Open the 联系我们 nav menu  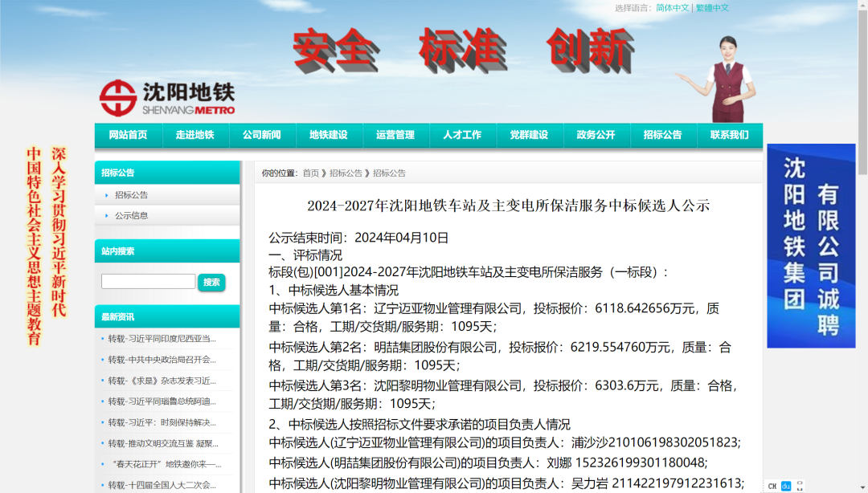730,135
